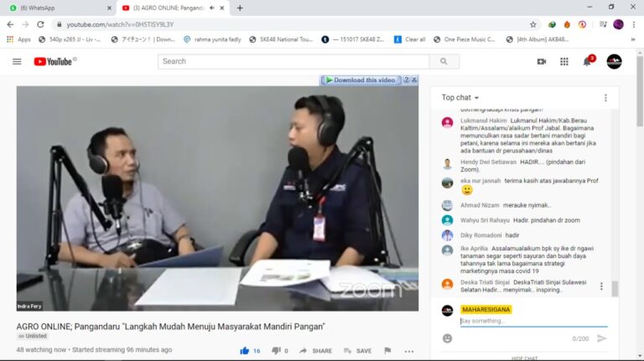This screenshot has width=644, height=361.
Task: Open a new browser tab
Action: 240,8
